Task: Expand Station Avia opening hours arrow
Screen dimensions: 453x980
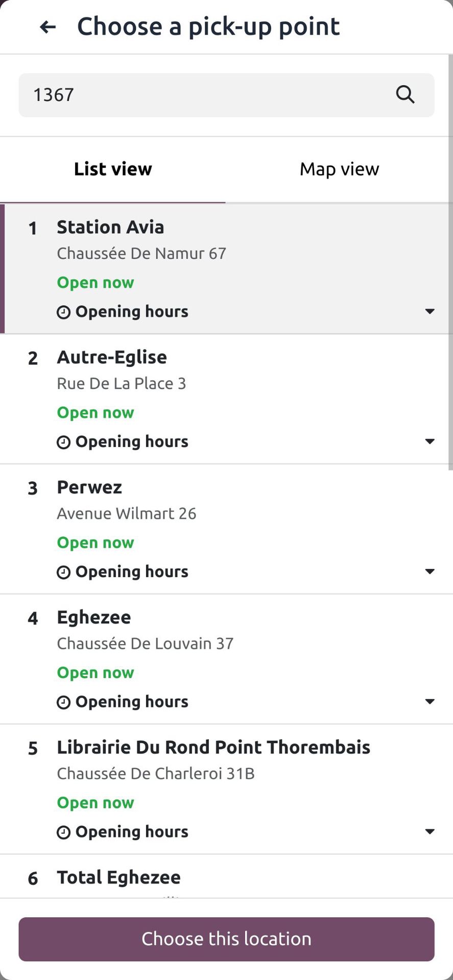Action: [x=430, y=311]
